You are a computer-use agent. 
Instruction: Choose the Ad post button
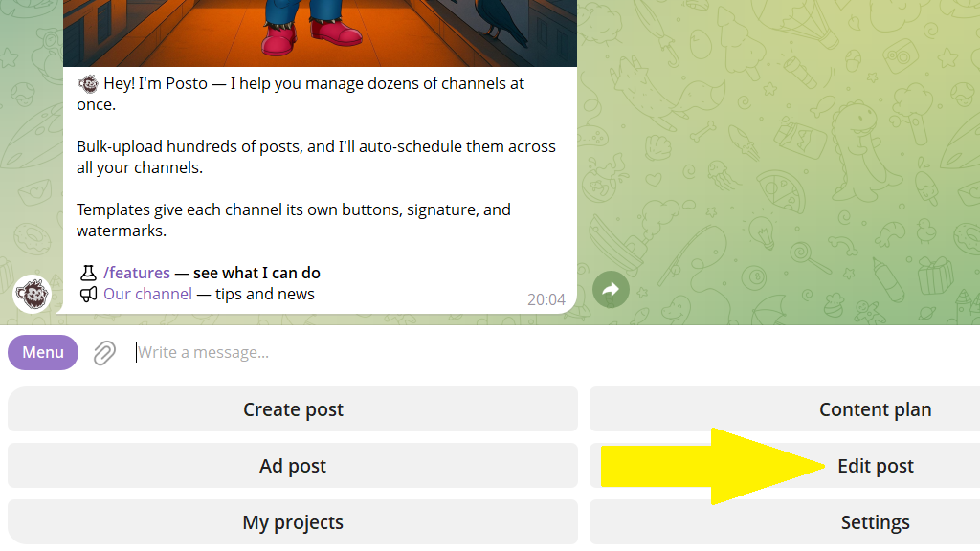pos(293,466)
